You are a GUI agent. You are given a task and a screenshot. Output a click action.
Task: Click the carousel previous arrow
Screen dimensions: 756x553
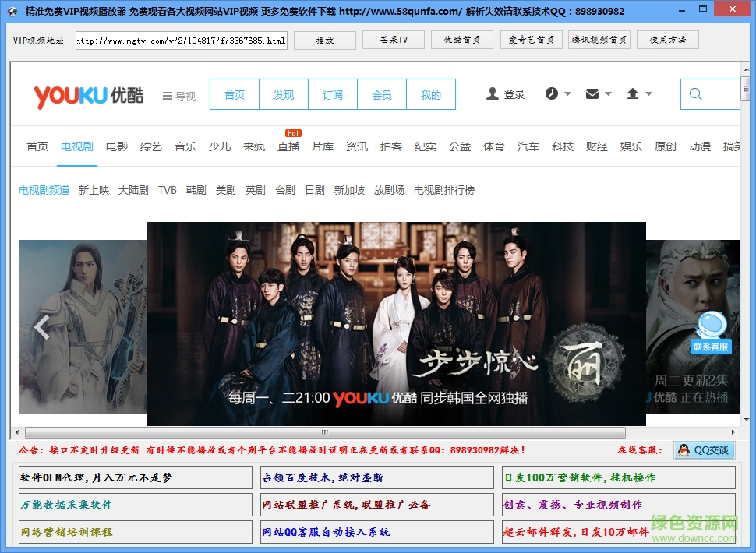(43, 327)
